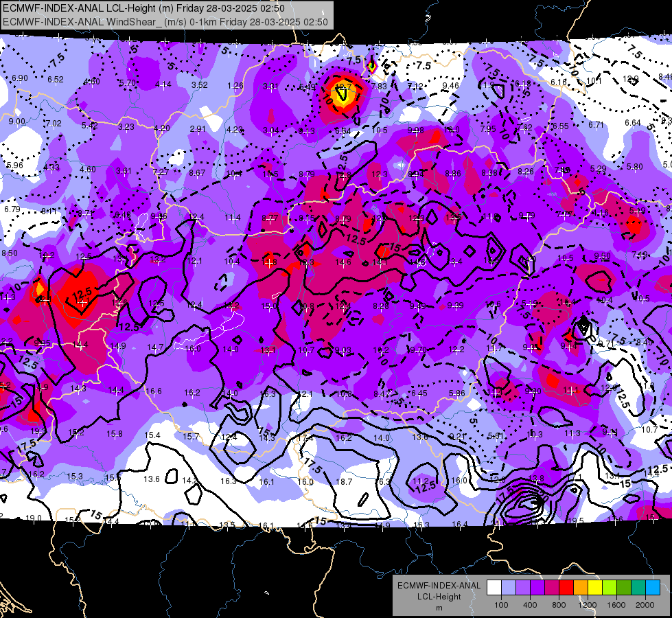Click the grid value '6.71'

(x=596, y=124)
